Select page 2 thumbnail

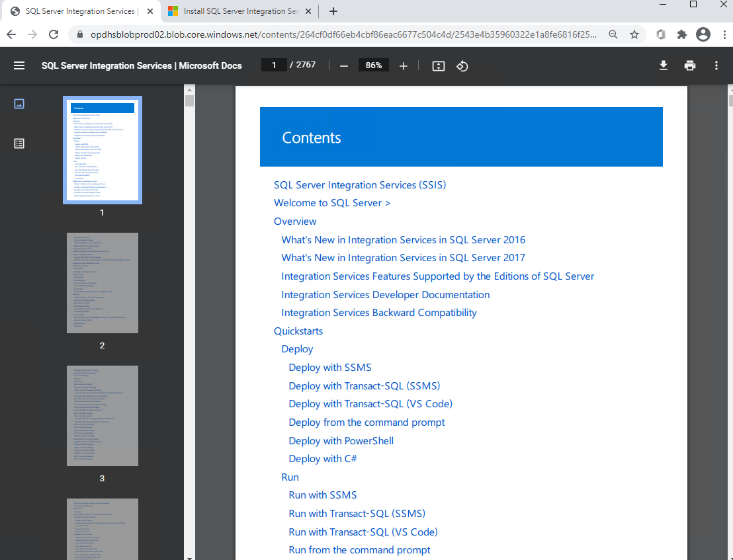click(103, 283)
